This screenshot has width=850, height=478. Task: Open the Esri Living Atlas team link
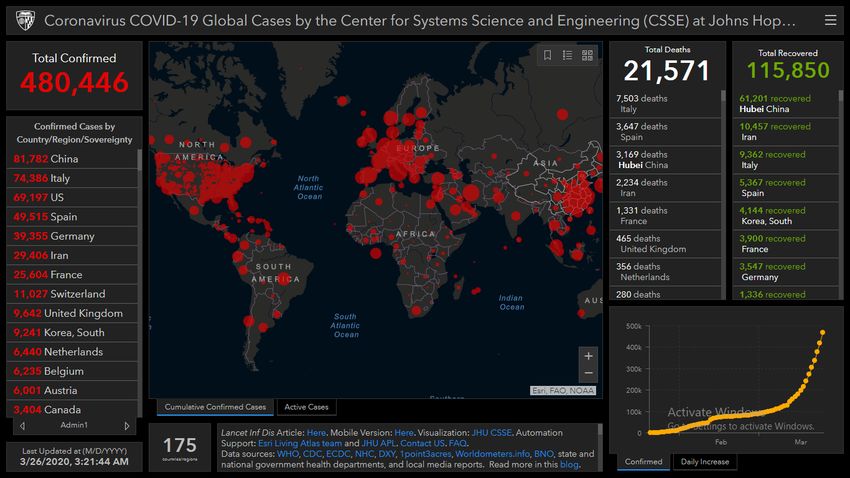point(300,443)
